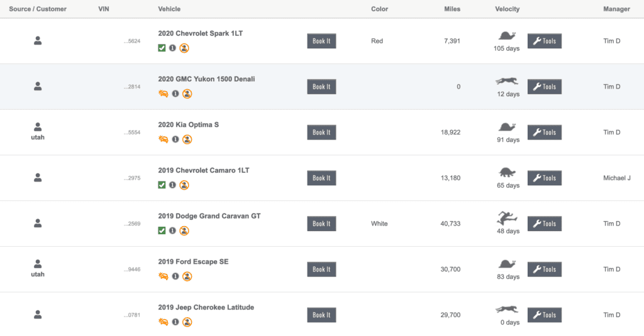Click the turtle velocity icon for Chevrolet Camaro

click(x=507, y=173)
